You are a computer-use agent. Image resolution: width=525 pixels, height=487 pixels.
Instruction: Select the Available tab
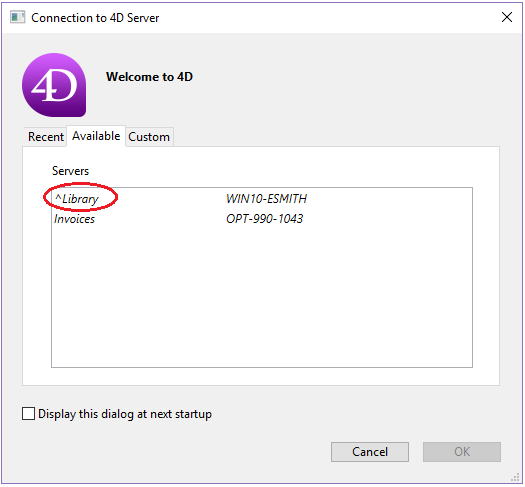click(96, 136)
